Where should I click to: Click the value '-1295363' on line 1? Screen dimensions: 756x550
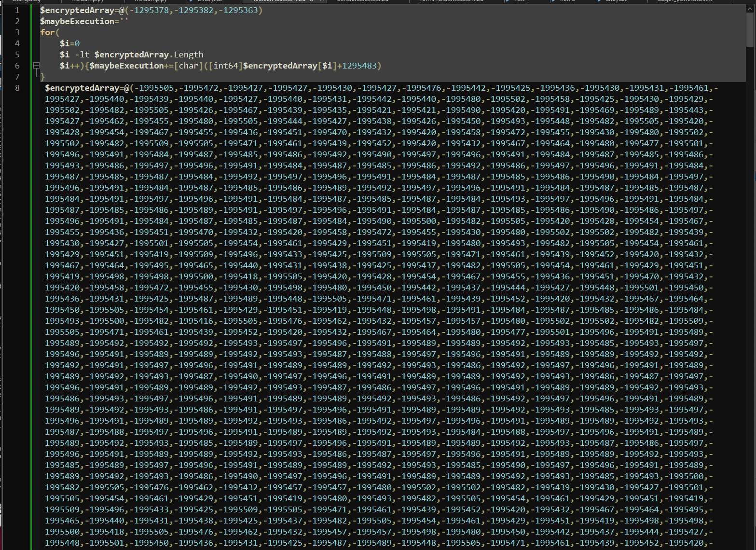238,10
